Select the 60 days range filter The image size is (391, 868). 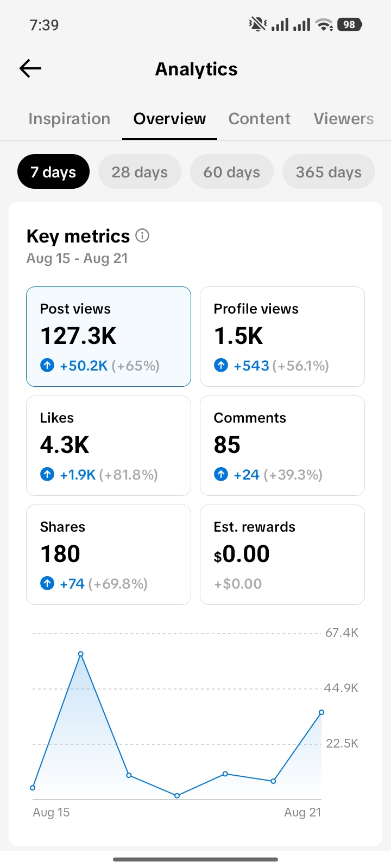tap(232, 171)
